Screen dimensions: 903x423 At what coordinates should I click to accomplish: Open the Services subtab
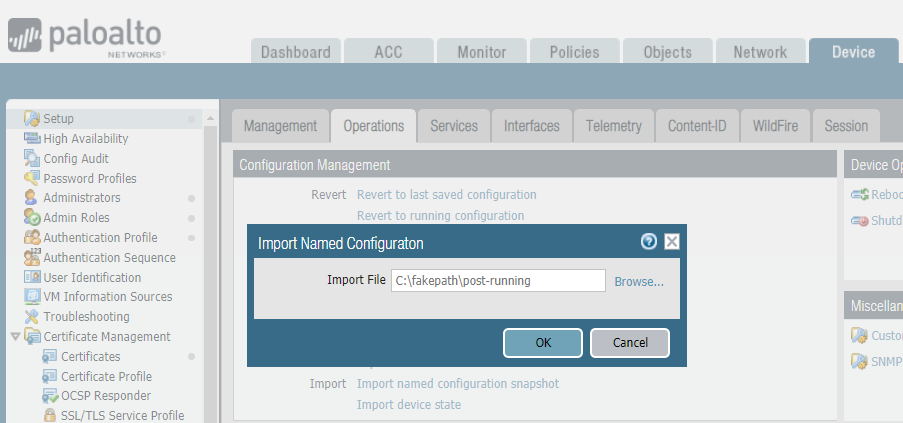point(454,126)
